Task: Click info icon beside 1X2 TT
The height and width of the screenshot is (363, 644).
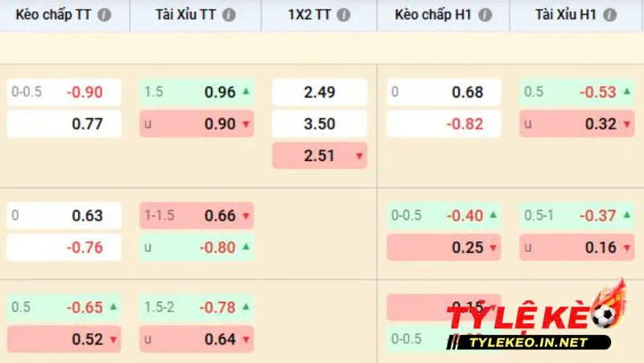Action: 344,15
